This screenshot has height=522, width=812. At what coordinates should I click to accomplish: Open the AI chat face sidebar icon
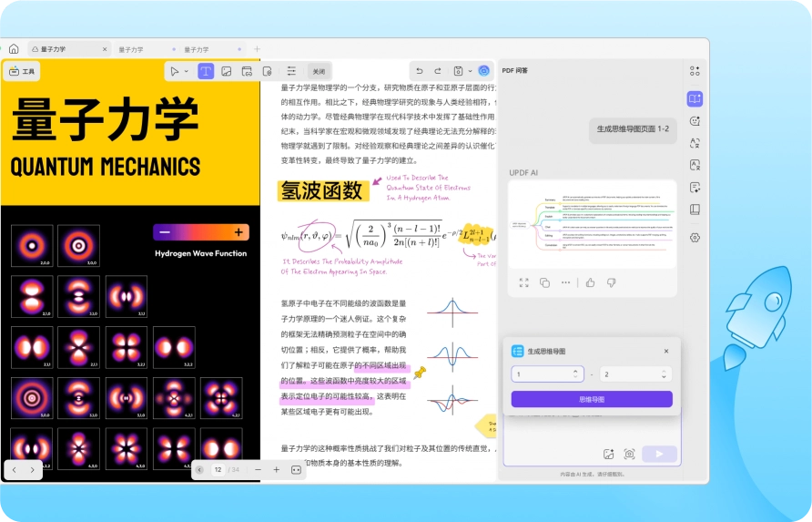click(695, 121)
